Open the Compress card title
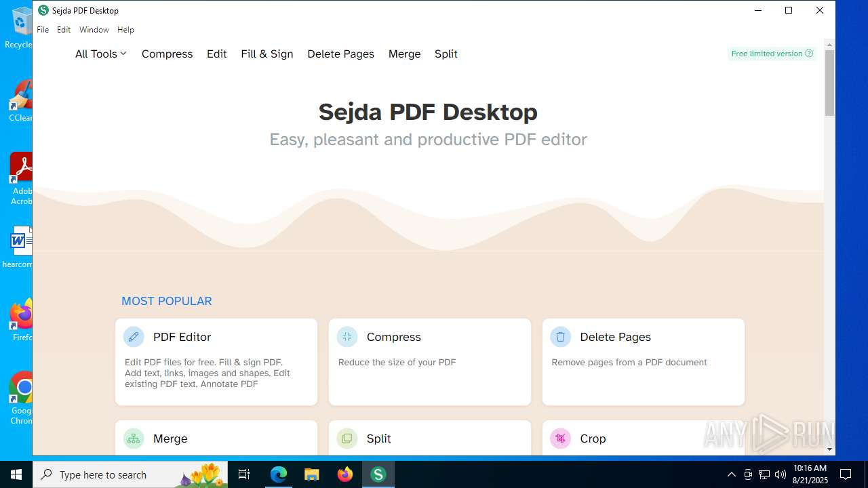The height and width of the screenshot is (488, 868). click(393, 337)
